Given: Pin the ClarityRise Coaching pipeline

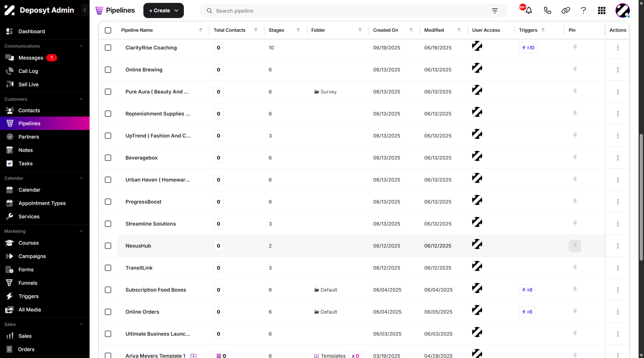Looking at the screenshot, I should click(575, 47).
